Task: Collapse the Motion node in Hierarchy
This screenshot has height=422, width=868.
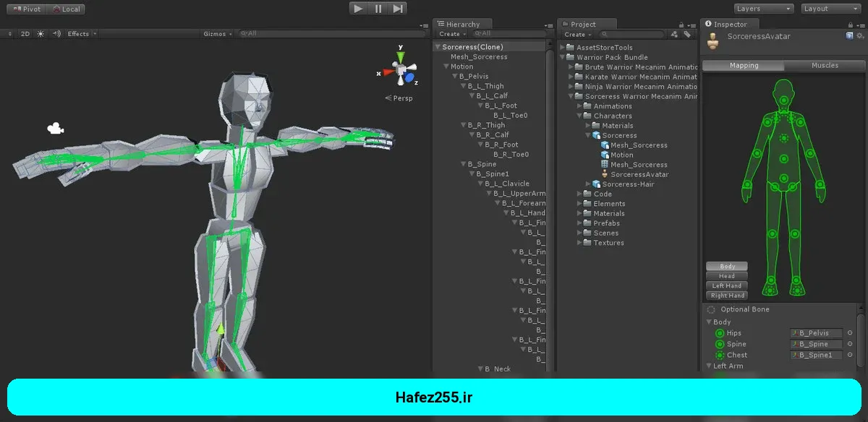Action: point(446,66)
